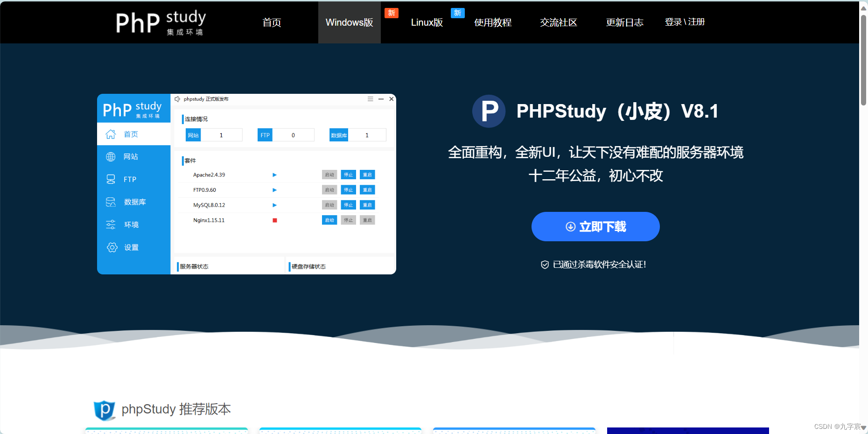
Task: Click the 登录\注册 link
Action: click(685, 22)
